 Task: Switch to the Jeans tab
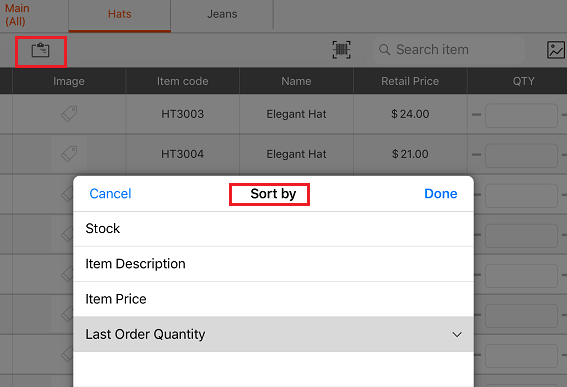click(x=222, y=14)
